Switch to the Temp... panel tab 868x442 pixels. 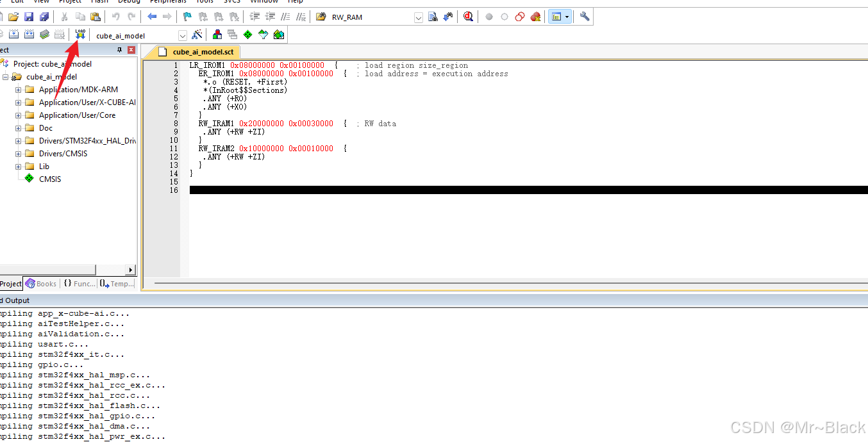pyautogui.click(x=117, y=284)
